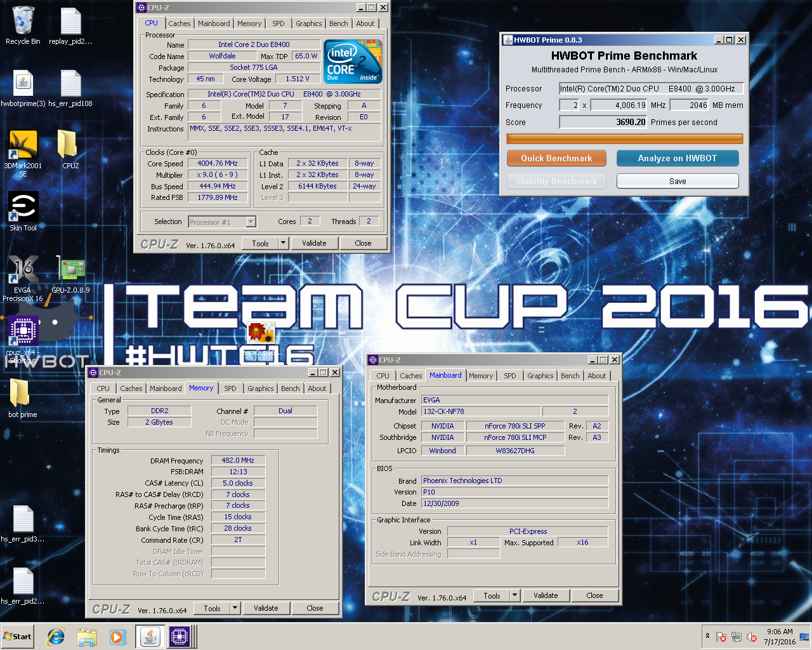812x650 pixels.
Task: Select the hs_err_pid108 text file icon
Action: point(70,88)
